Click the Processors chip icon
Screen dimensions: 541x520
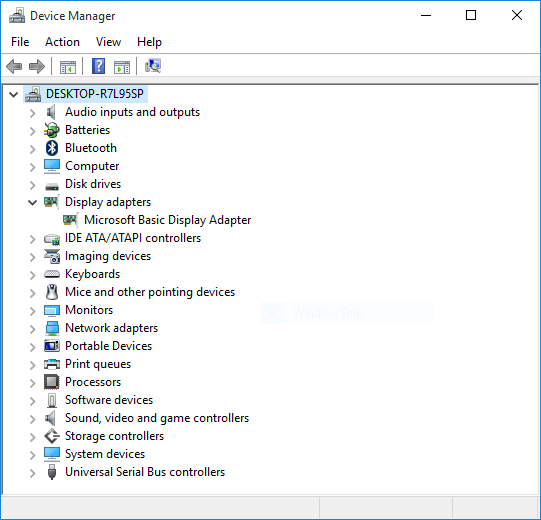tap(52, 382)
